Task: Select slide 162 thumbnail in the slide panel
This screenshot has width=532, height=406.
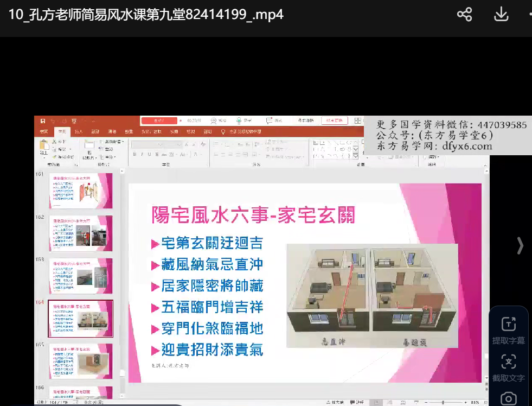Action: (81, 233)
